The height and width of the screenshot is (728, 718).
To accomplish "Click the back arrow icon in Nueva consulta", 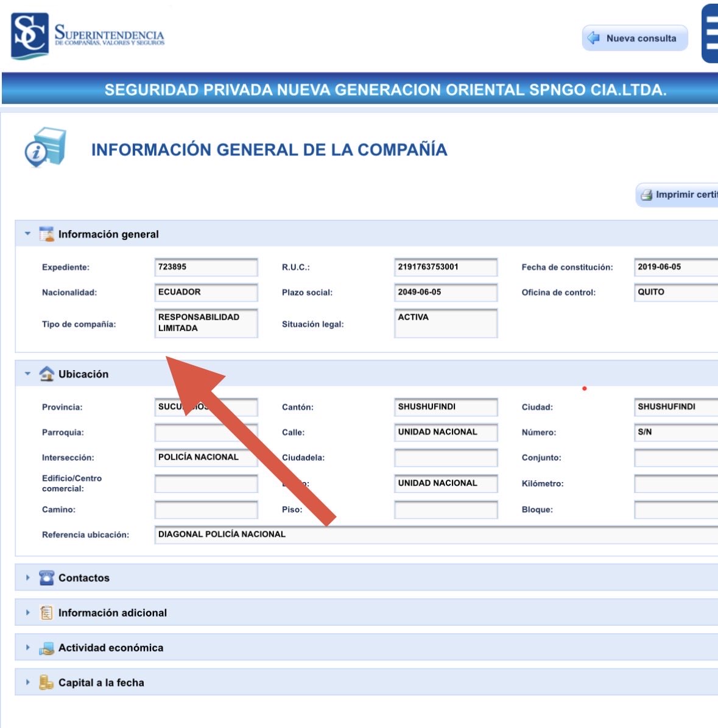I will point(594,38).
